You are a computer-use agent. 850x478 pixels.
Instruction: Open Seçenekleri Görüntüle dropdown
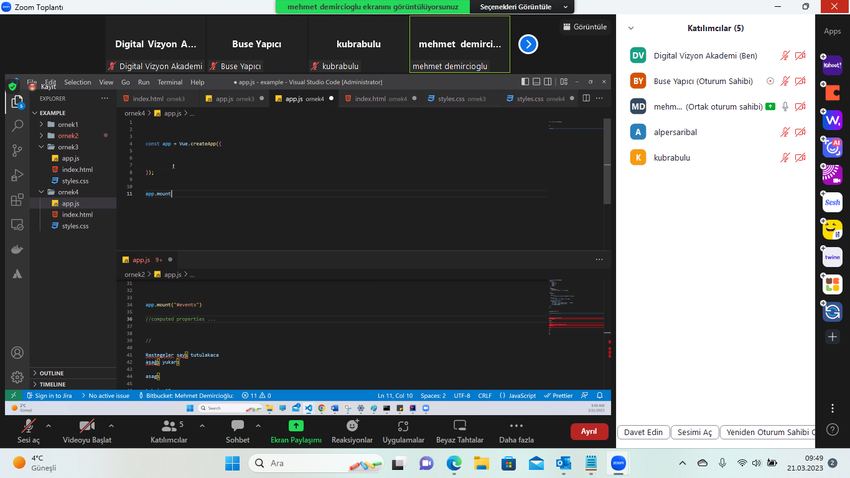tap(522, 7)
